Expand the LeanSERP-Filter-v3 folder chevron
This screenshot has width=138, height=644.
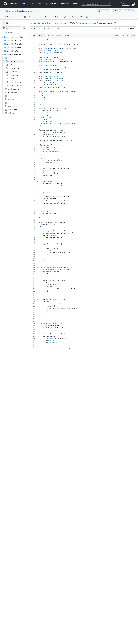tap(2, 44)
